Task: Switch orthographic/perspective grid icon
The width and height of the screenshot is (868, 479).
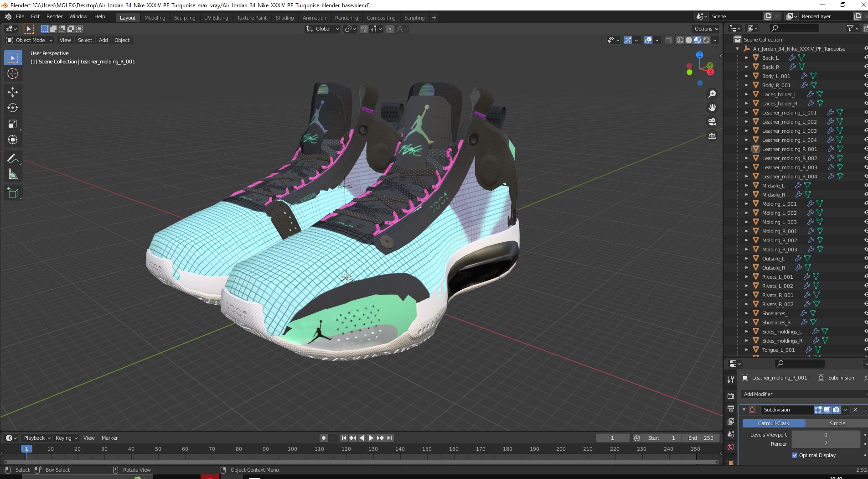Action: coord(712,136)
